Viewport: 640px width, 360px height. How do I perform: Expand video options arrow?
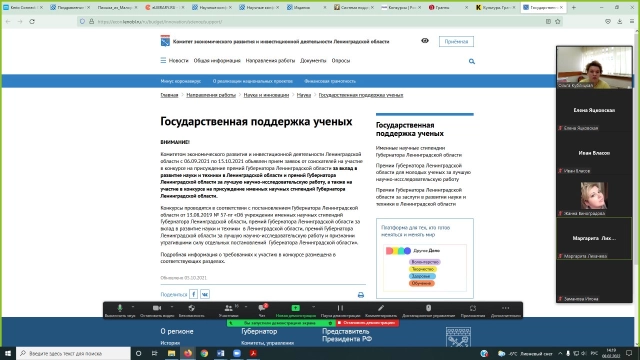(172, 307)
